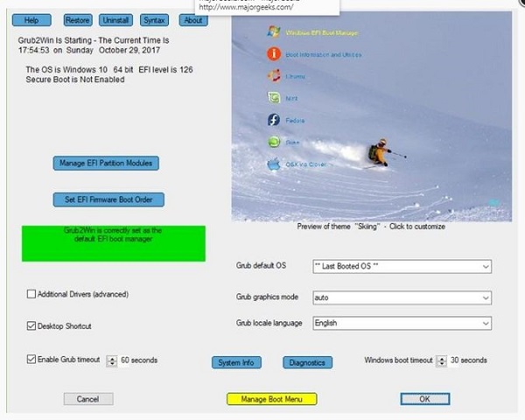Toggle the Enable Grub timeout checkbox
This screenshot has height=420, width=525.
[x=31, y=359]
